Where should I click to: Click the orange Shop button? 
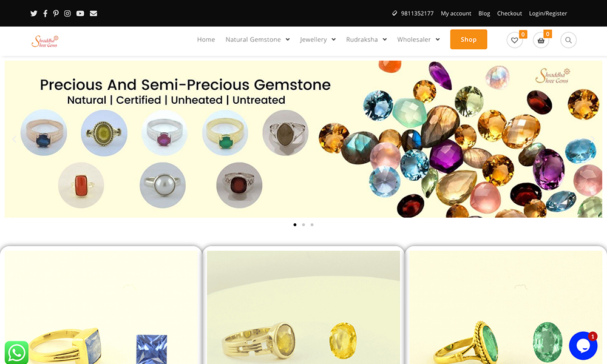[469, 39]
